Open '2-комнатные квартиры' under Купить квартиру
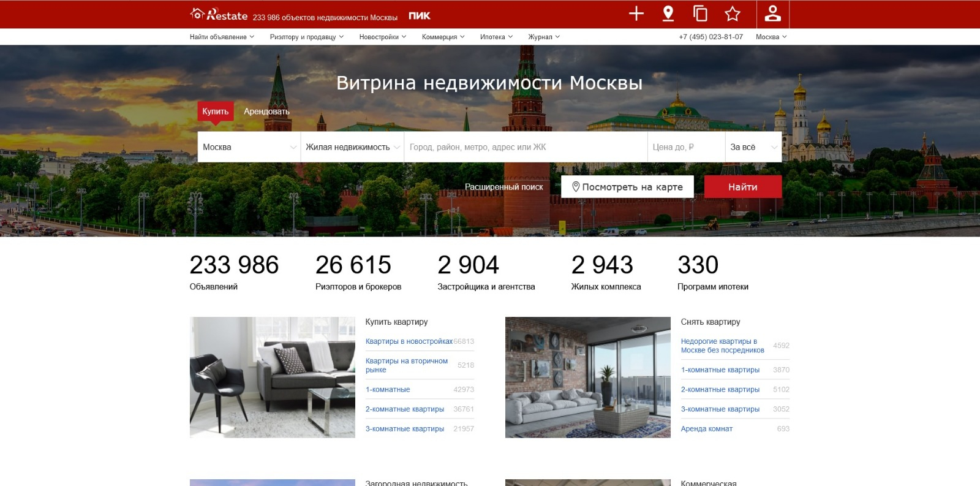The height and width of the screenshot is (486, 980). pyautogui.click(x=405, y=409)
